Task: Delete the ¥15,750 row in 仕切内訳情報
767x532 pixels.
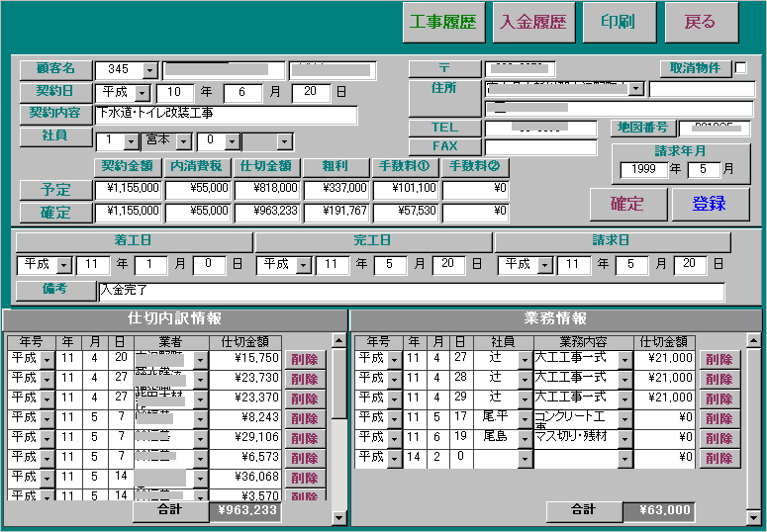Action: [303, 360]
